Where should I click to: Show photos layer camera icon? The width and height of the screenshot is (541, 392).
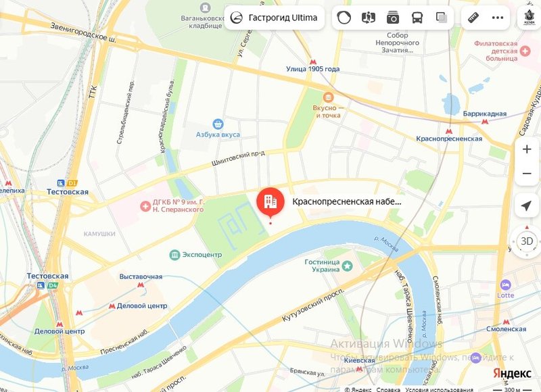point(393,18)
